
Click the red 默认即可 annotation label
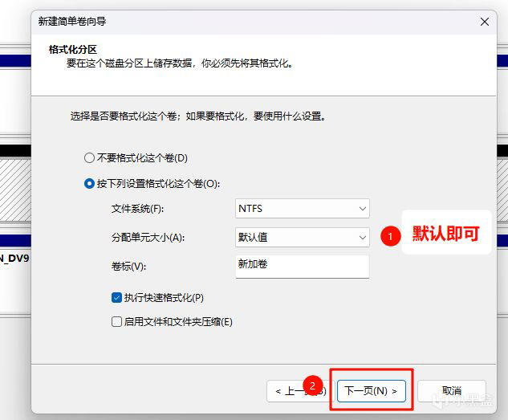coord(445,234)
